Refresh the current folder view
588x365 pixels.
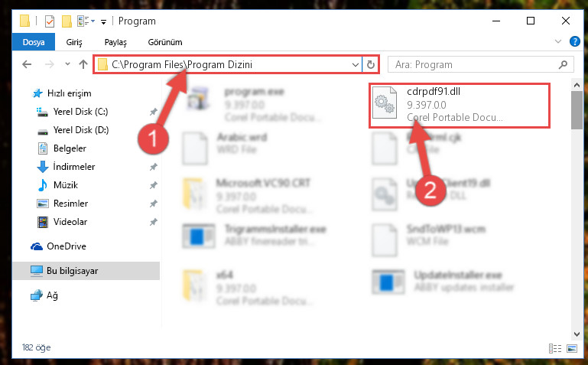(x=371, y=64)
